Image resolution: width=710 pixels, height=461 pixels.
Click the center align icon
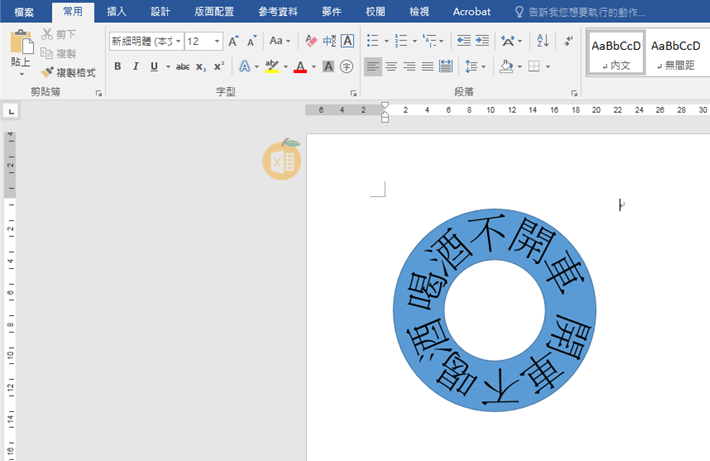pyautogui.click(x=391, y=67)
